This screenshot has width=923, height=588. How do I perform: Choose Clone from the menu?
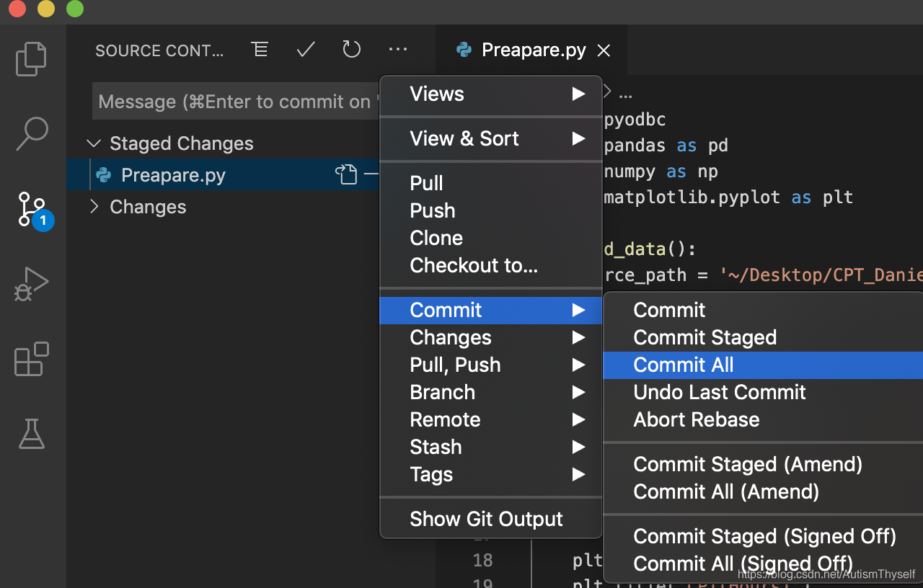click(x=491, y=238)
